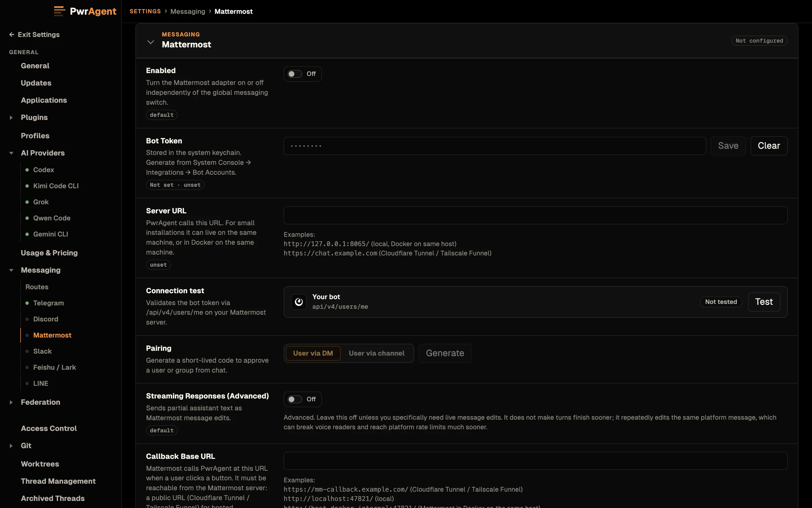Select the User via DM pairing option
Screen dimensions: 812x508
click(313, 353)
